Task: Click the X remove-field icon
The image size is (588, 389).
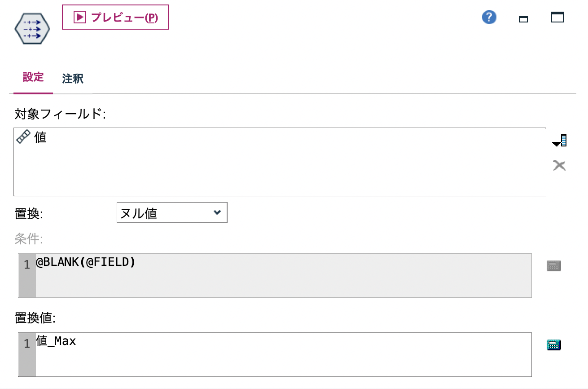Action: (559, 165)
